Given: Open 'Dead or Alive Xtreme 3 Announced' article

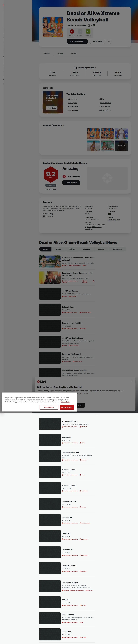Looking at the screenshot, I should pos(77,274).
